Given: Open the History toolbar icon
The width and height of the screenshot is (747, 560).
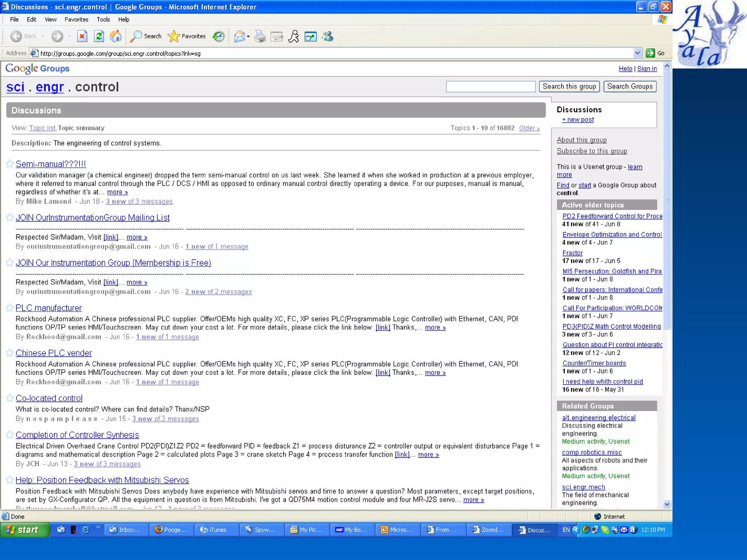Looking at the screenshot, I should [x=218, y=36].
